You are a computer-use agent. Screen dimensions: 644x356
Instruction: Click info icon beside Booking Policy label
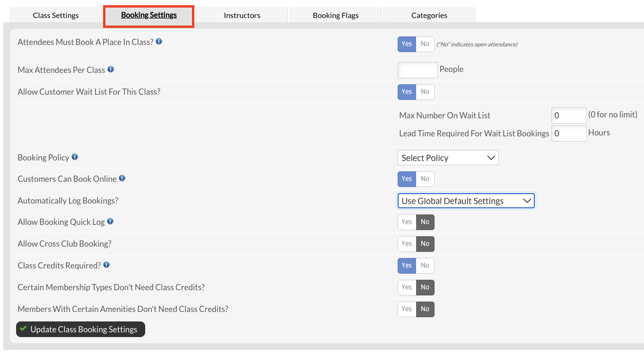pyautogui.click(x=75, y=157)
